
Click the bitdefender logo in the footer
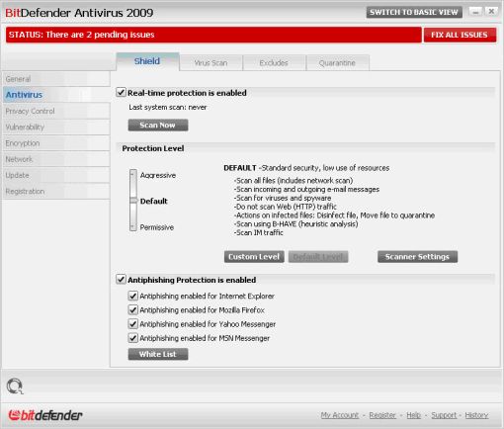(45, 415)
